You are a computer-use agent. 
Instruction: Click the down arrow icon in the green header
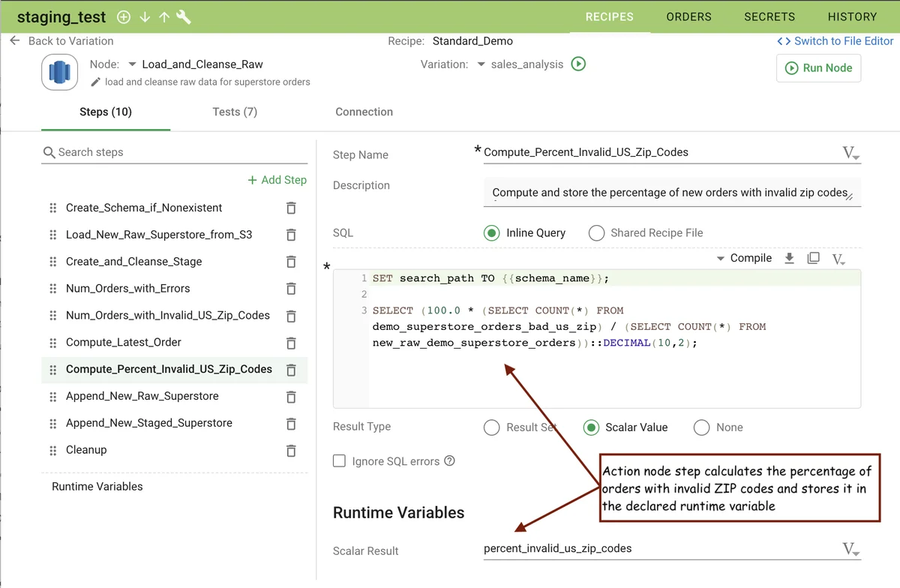[145, 16]
